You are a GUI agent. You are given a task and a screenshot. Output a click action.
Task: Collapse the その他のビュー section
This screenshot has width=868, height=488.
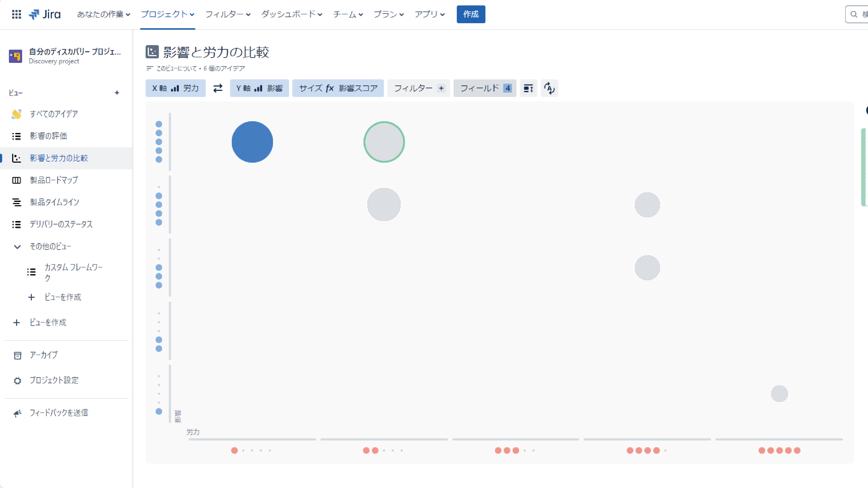17,246
